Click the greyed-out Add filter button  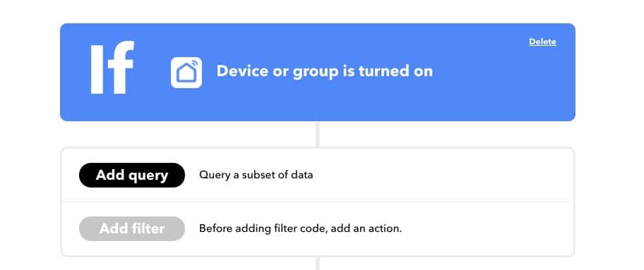tap(132, 228)
